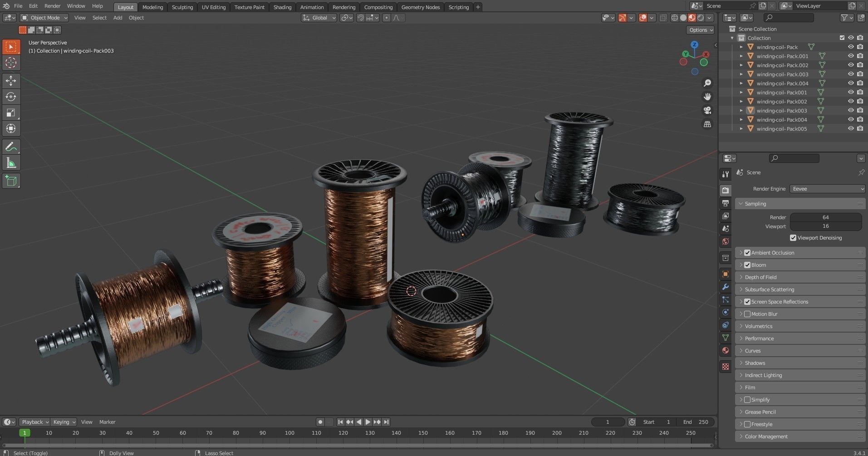Open the Measure tool
The image size is (868, 456).
(x=11, y=162)
